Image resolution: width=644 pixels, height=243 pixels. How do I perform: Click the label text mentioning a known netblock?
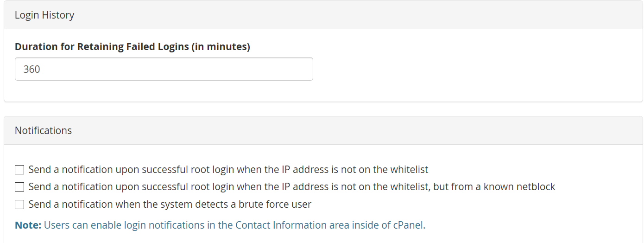click(x=292, y=187)
